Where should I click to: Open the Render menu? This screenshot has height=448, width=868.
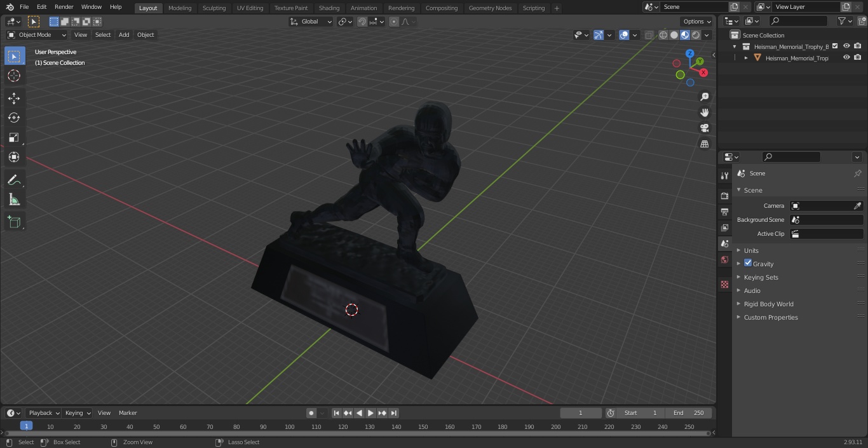(x=64, y=7)
